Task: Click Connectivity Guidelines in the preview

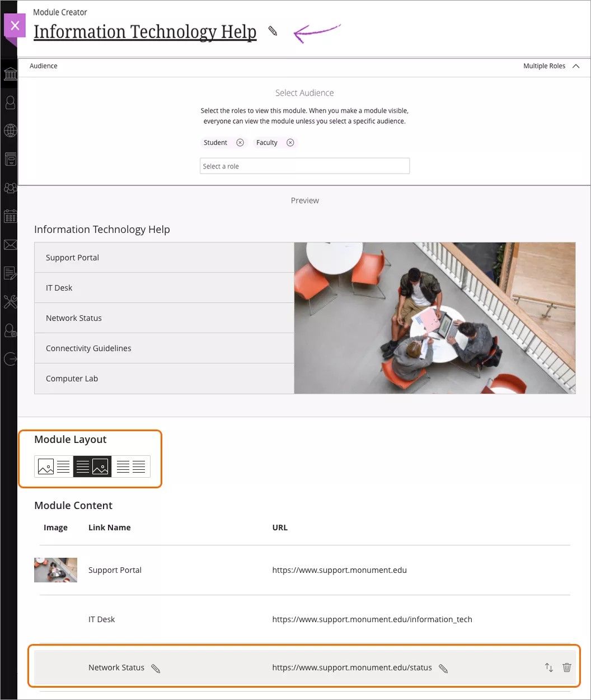Action: coord(88,348)
